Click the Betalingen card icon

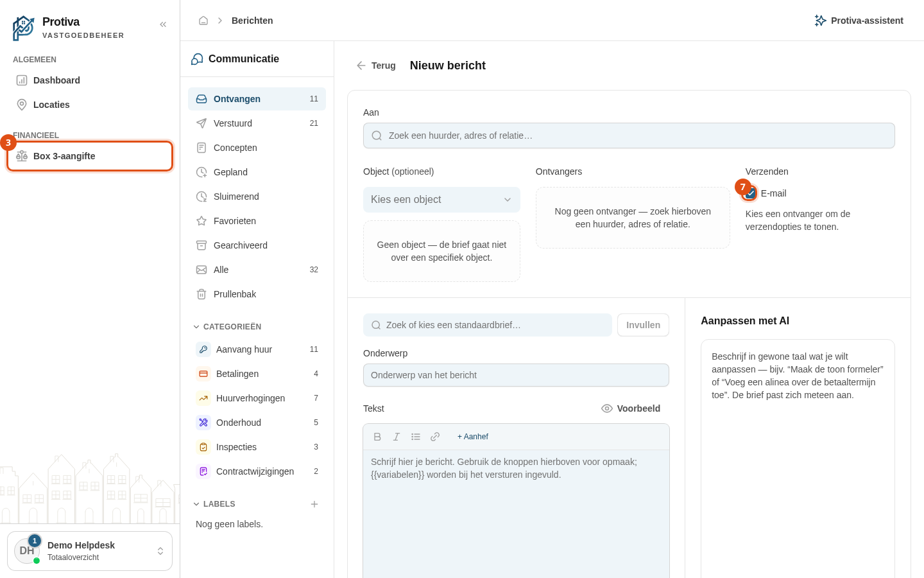[x=203, y=374]
